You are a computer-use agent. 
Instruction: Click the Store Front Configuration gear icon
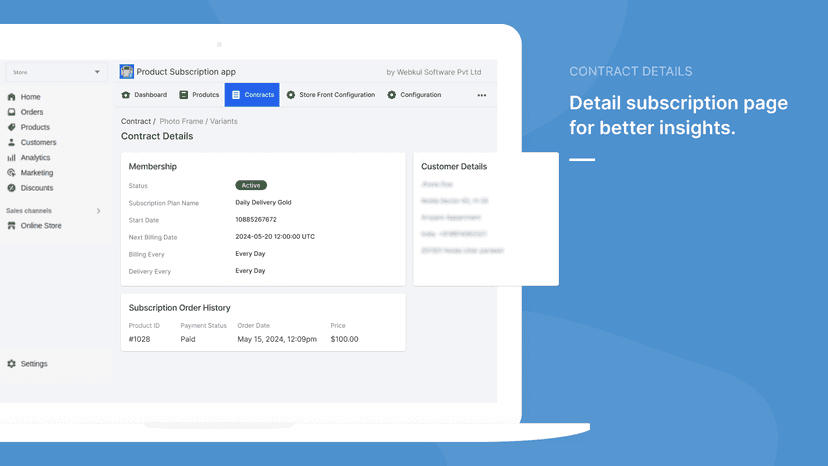(290, 95)
